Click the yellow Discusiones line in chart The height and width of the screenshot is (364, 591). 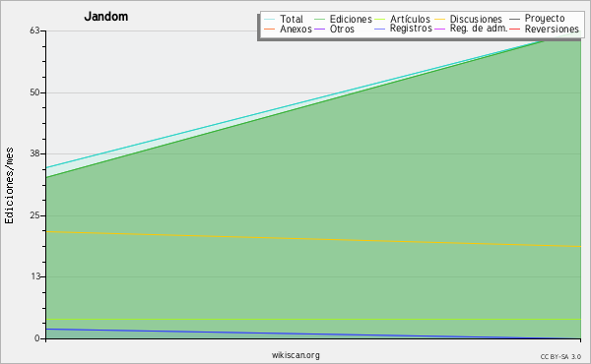pos(313,239)
